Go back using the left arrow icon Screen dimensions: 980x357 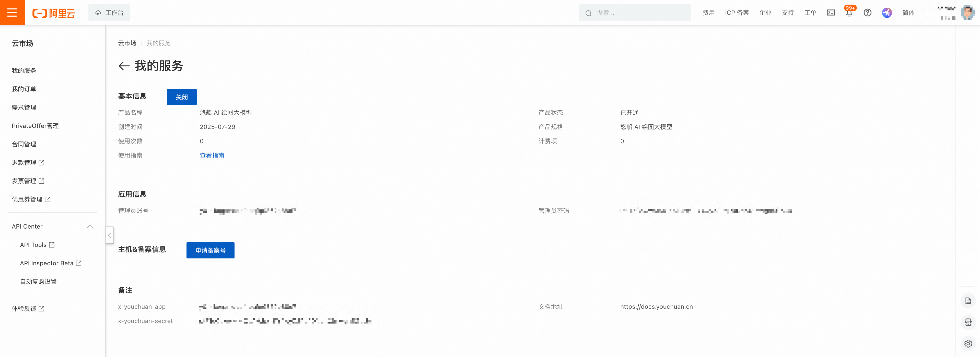pos(124,66)
